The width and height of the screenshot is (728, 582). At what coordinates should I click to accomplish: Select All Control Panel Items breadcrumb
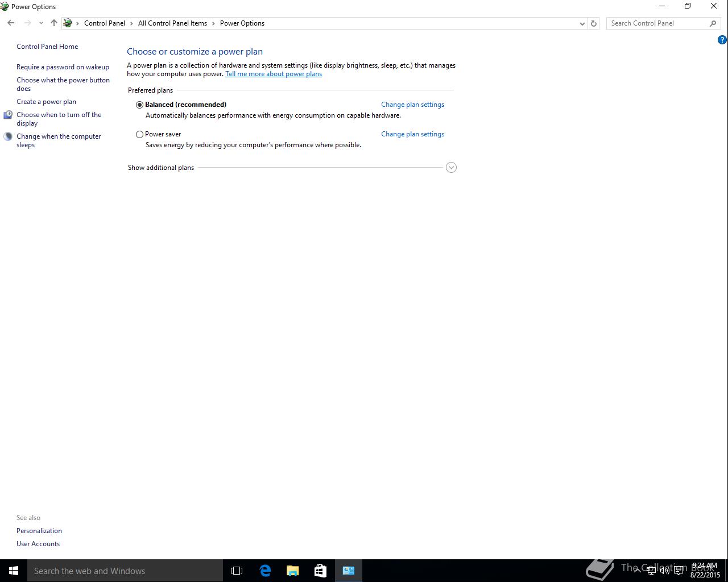[x=172, y=23]
